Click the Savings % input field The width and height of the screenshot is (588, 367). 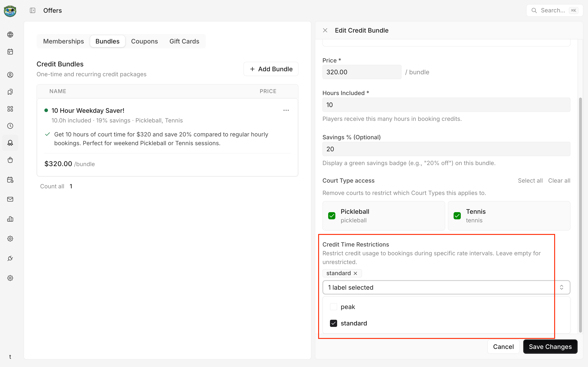point(446,149)
